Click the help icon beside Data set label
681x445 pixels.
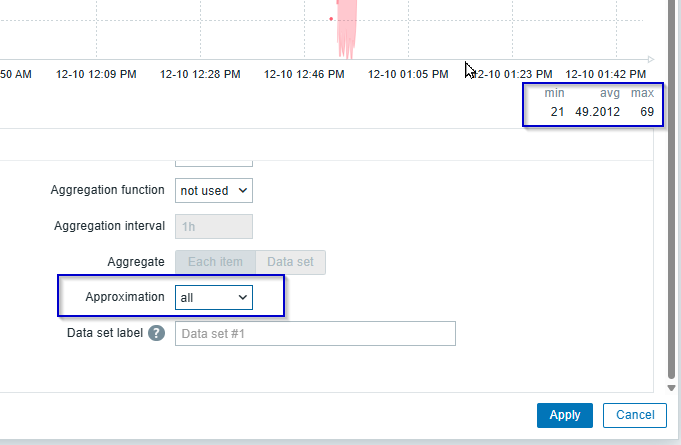(x=156, y=334)
